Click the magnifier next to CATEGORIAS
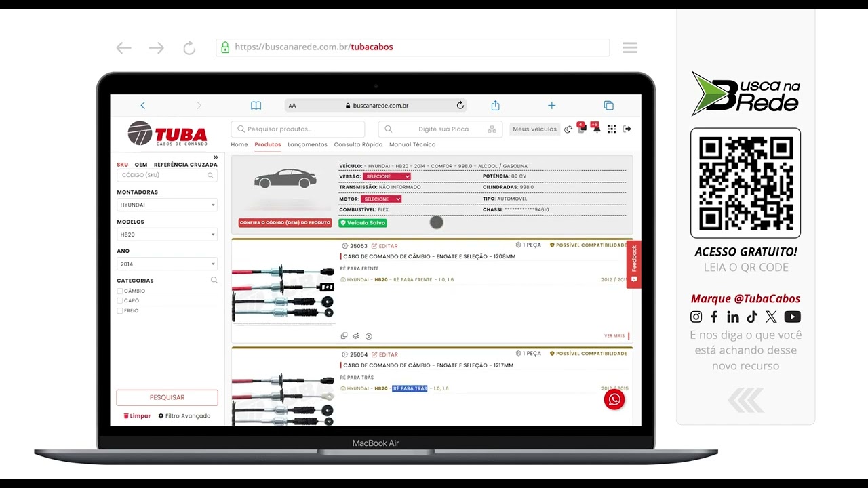 coord(214,280)
